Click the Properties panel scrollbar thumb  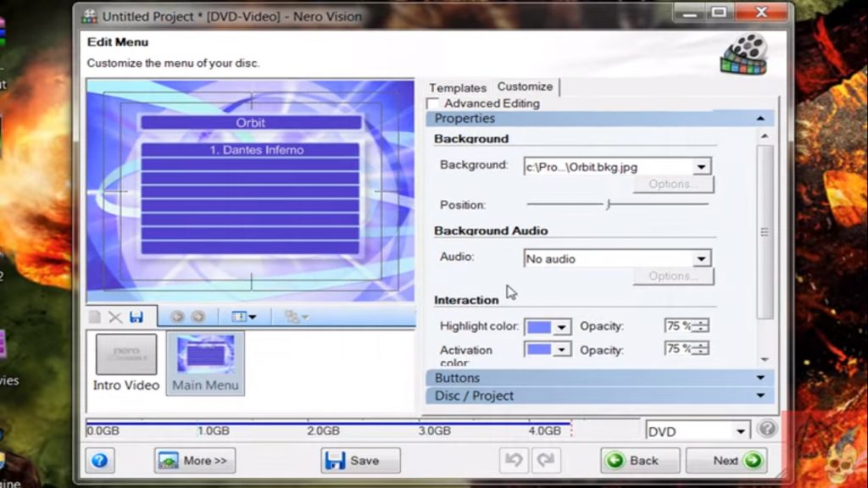pyautogui.click(x=765, y=232)
